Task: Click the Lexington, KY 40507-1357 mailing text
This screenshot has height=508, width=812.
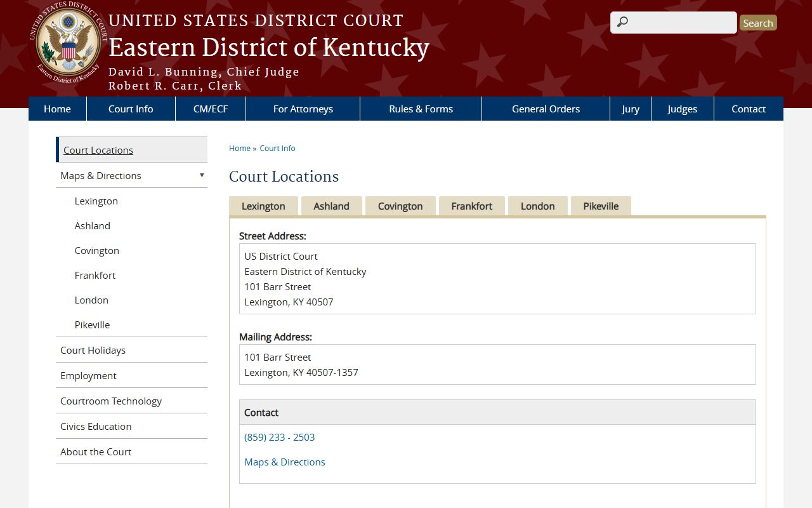Action: point(301,372)
